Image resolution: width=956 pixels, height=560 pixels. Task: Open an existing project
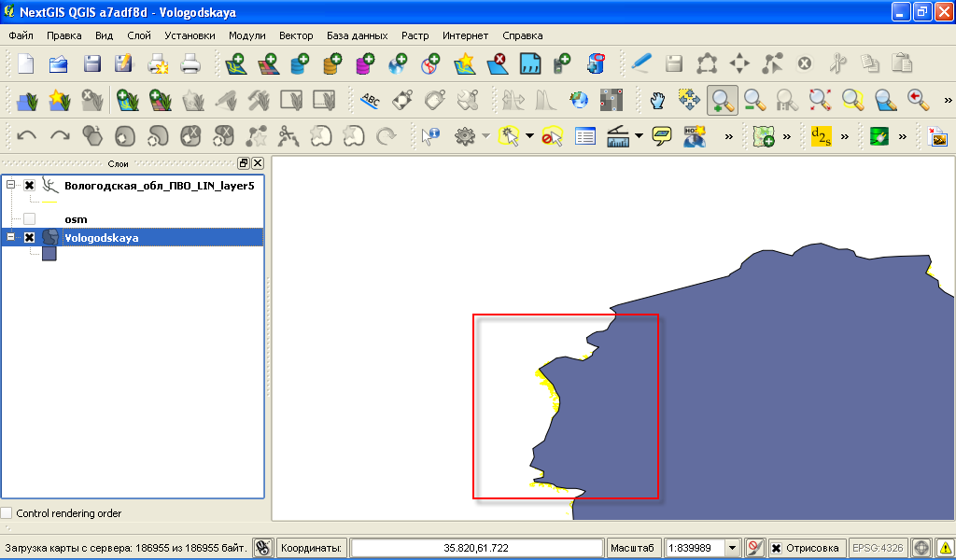pos(59,63)
